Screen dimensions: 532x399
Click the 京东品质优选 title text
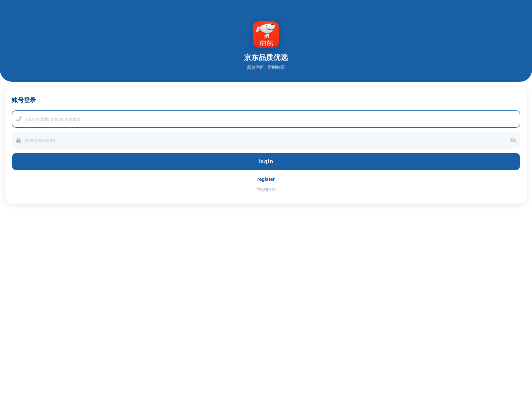click(x=266, y=58)
